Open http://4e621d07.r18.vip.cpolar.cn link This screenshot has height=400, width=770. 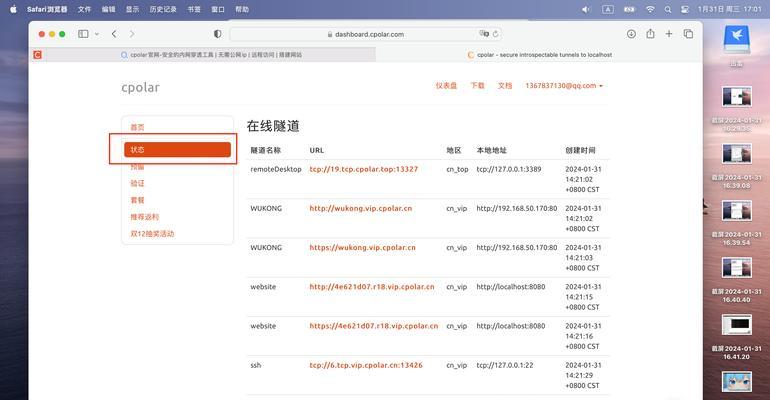click(x=372, y=287)
